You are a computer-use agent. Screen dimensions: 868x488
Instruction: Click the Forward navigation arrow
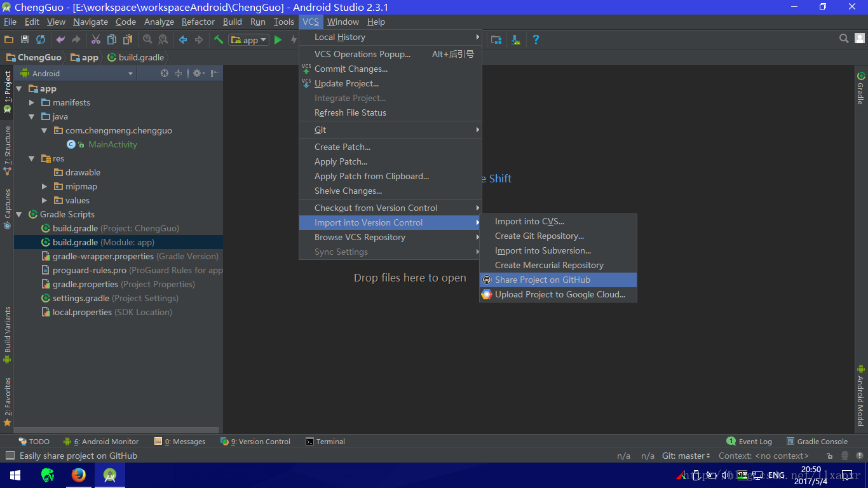[199, 39]
